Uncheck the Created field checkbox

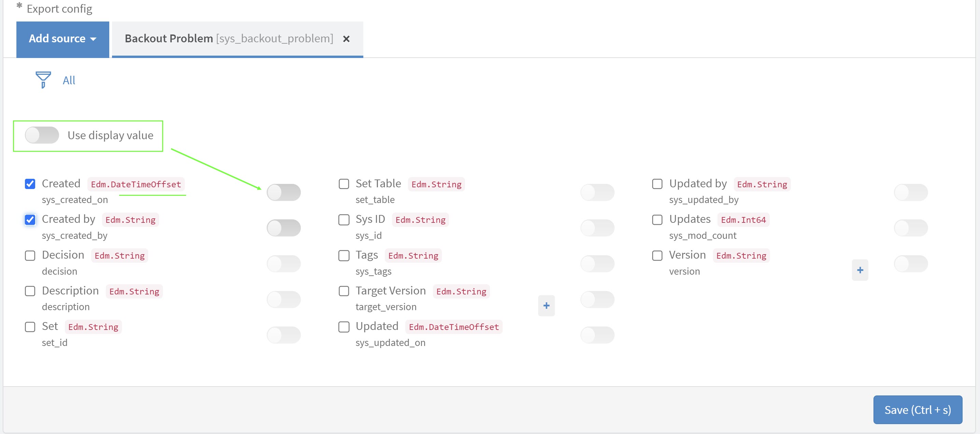pos(30,184)
